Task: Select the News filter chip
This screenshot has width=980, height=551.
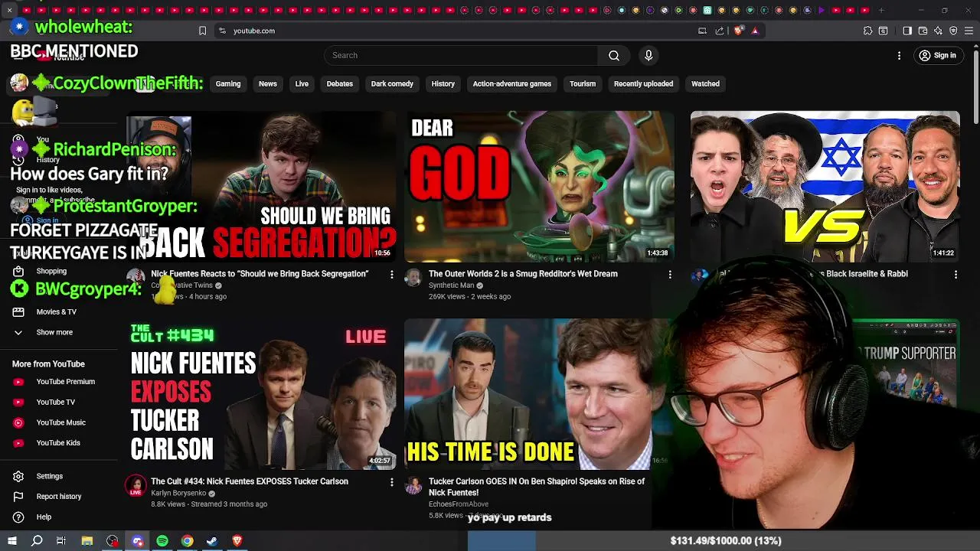Action: click(268, 84)
